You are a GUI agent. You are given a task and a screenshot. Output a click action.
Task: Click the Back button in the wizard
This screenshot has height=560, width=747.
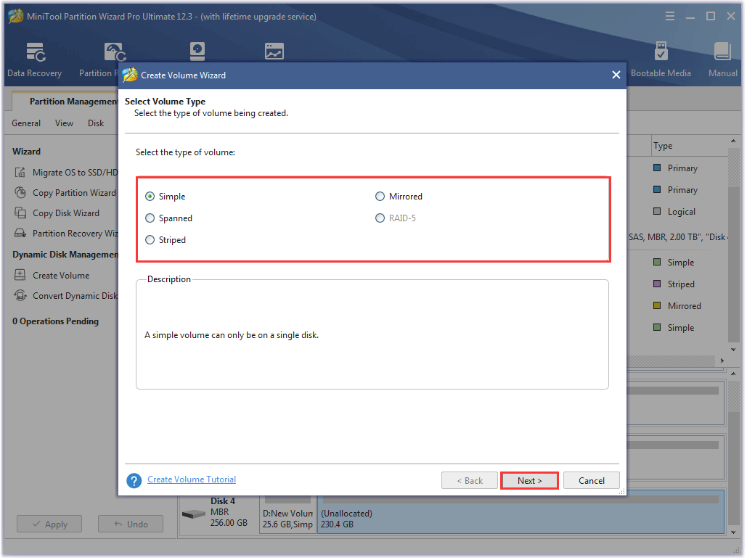click(469, 480)
